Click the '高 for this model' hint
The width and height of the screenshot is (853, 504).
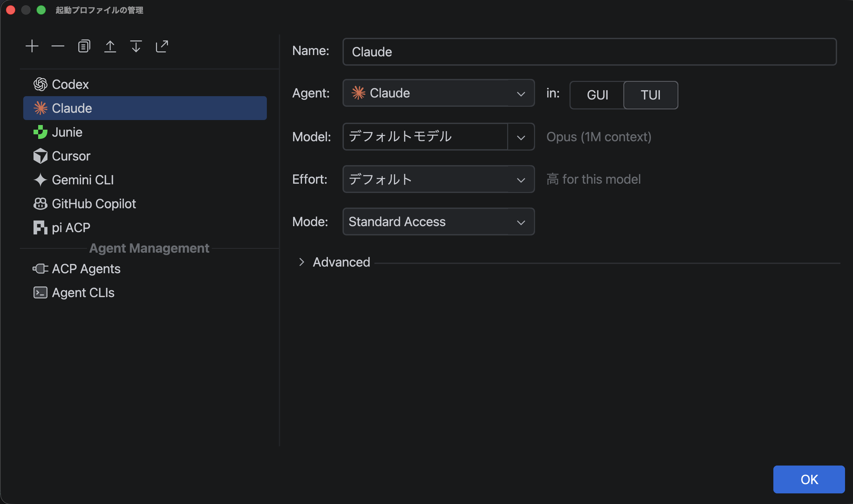pyautogui.click(x=593, y=179)
